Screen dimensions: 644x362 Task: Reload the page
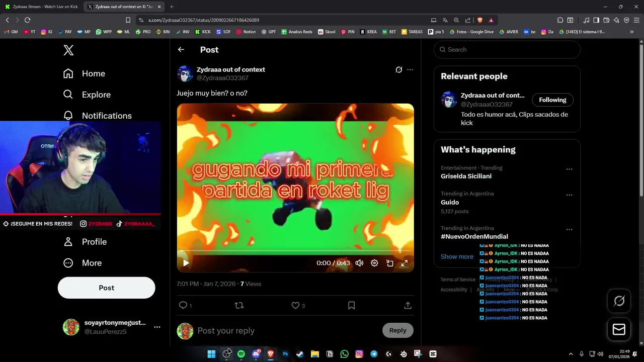(x=27, y=20)
